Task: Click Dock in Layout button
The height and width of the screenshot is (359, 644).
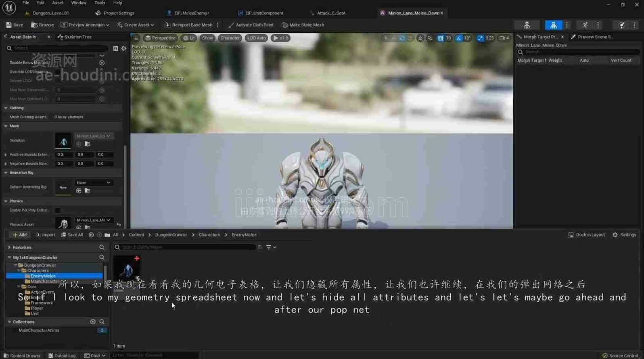Action: (x=586, y=235)
